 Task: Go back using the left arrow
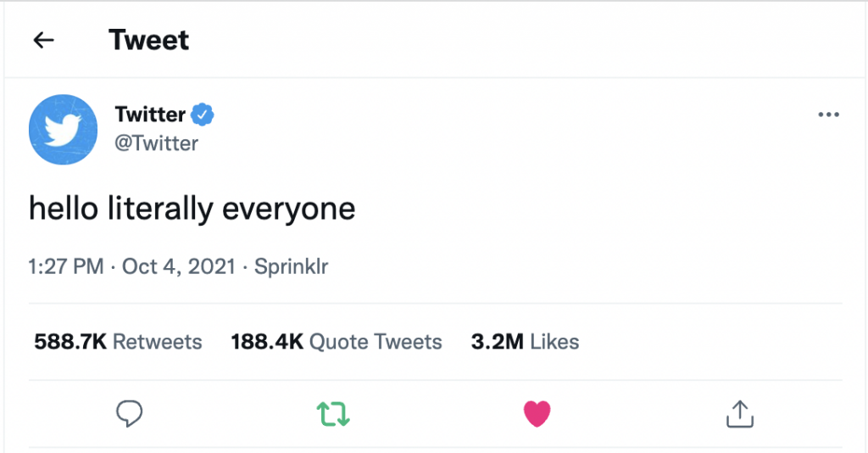(x=43, y=40)
